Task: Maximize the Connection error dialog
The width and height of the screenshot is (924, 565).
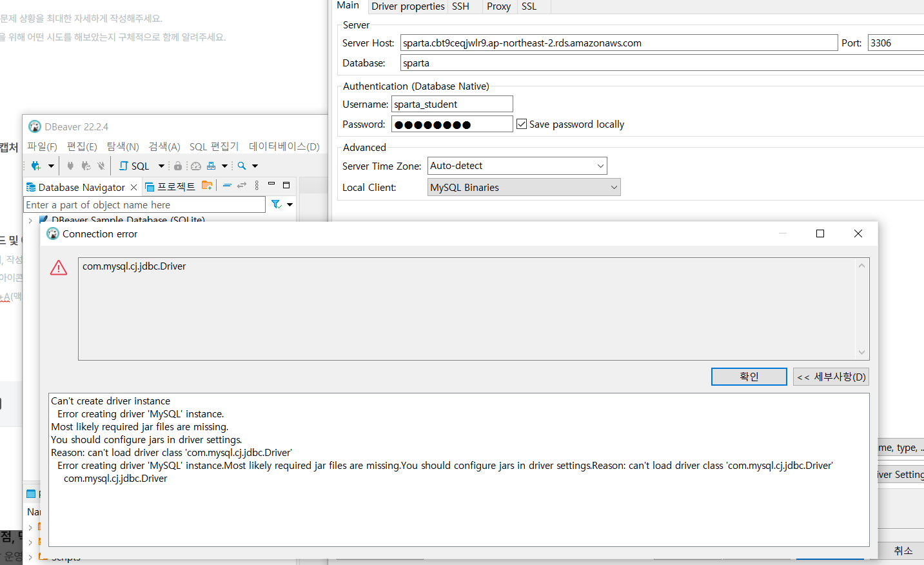Action: click(x=820, y=233)
